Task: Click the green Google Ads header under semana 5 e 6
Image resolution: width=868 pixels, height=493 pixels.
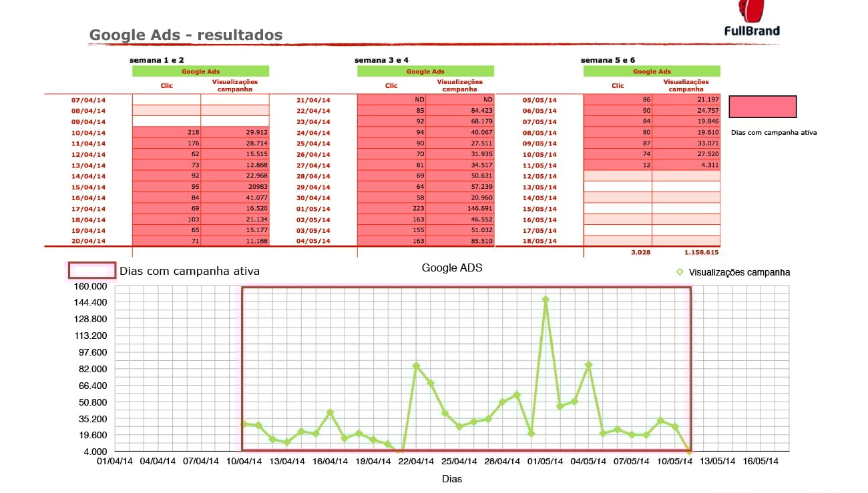Action: coord(652,71)
